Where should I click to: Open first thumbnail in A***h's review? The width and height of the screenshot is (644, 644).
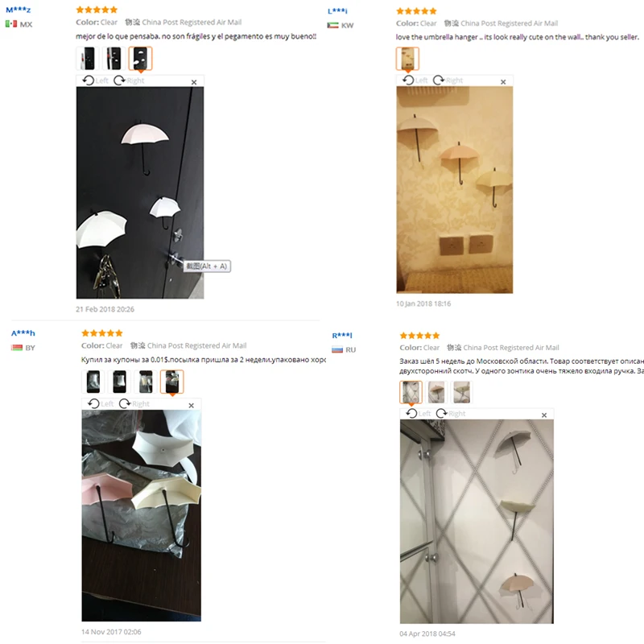[x=93, y=382]
